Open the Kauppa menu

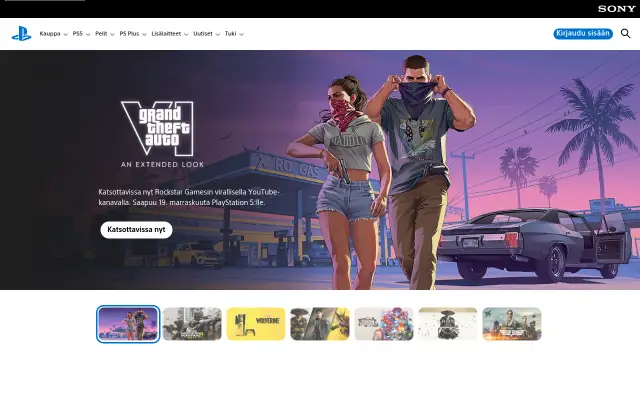pos(53,34)
